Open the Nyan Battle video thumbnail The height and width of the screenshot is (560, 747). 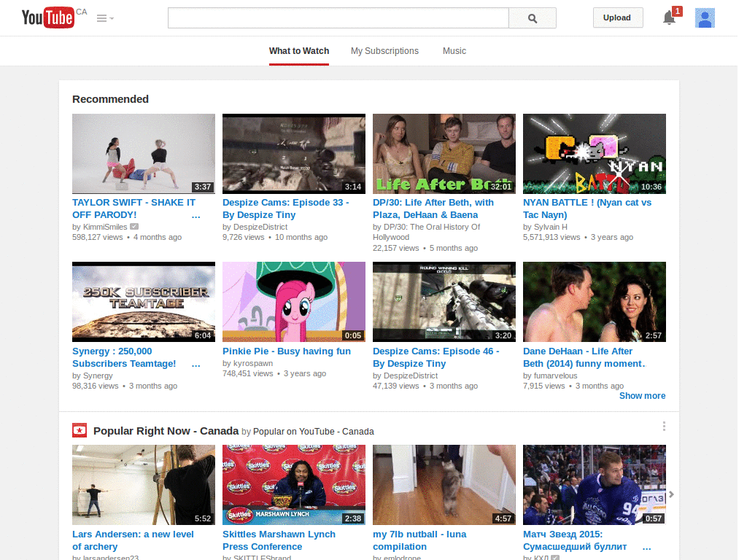594,153
